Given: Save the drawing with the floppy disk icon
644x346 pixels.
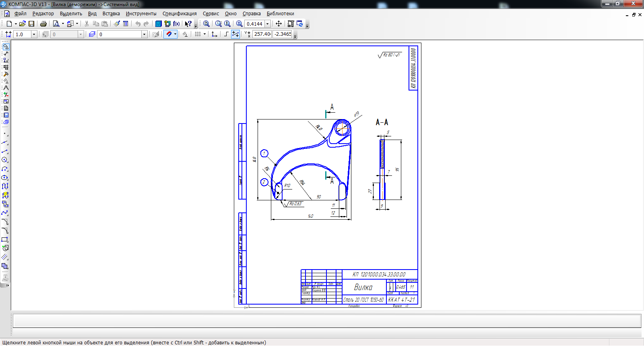Looking at the screenshot, I should (x=31, y=24).
